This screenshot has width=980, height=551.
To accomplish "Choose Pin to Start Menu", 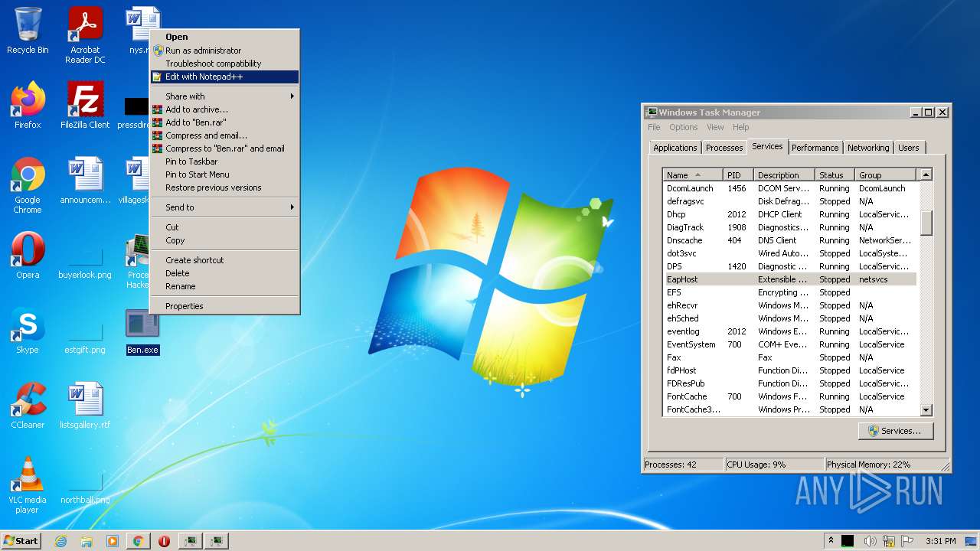I will click(224, 174).
